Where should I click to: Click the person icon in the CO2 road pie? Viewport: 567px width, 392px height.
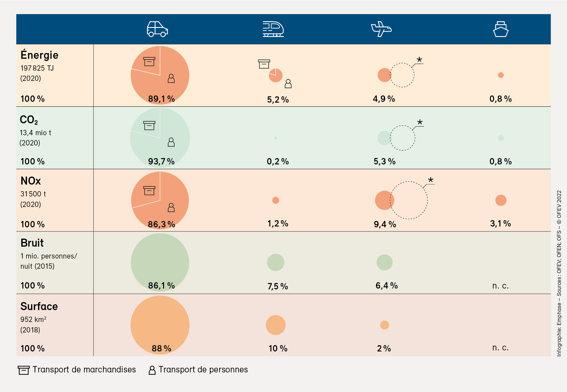pos(171,142)
